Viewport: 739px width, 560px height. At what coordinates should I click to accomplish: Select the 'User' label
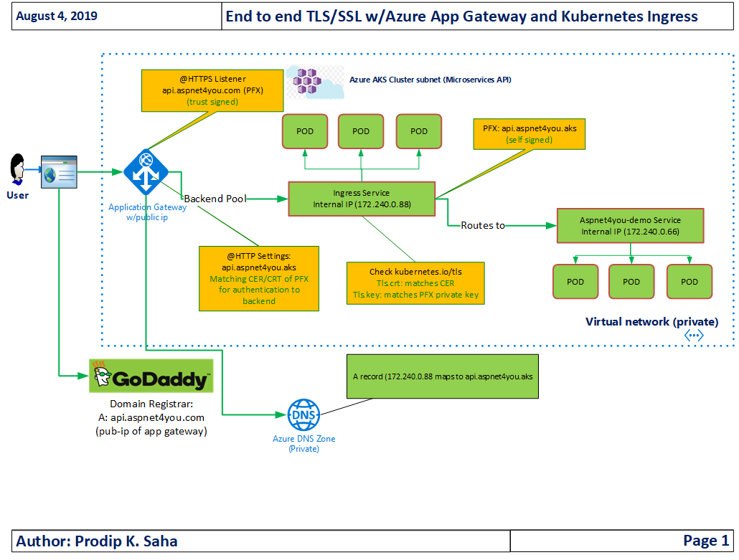click(x=17, y=196)
